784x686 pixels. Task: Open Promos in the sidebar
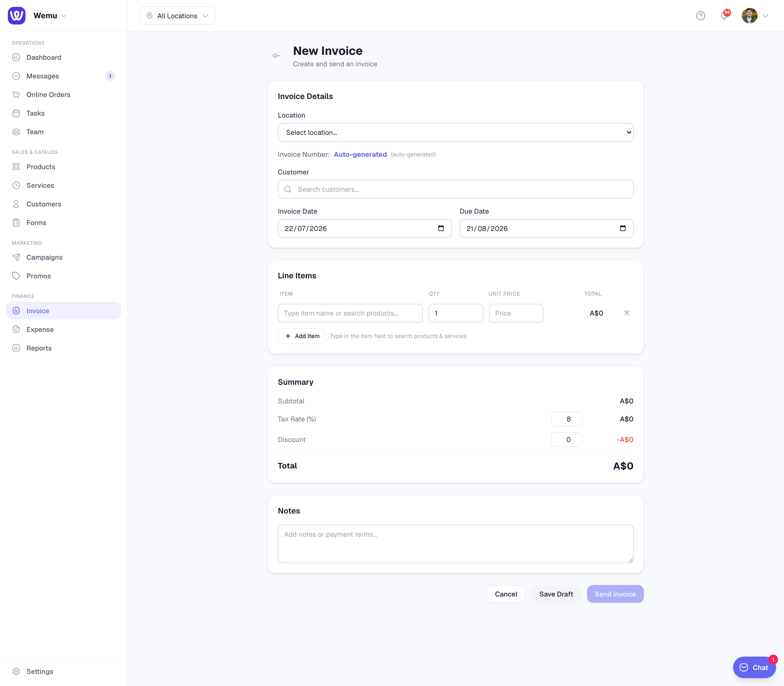click(64, 276)
